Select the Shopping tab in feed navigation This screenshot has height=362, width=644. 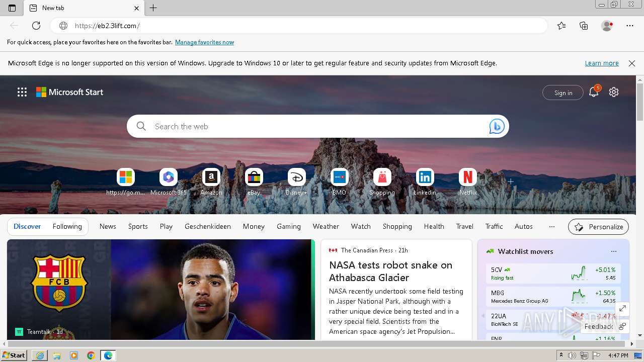[397, 227]
